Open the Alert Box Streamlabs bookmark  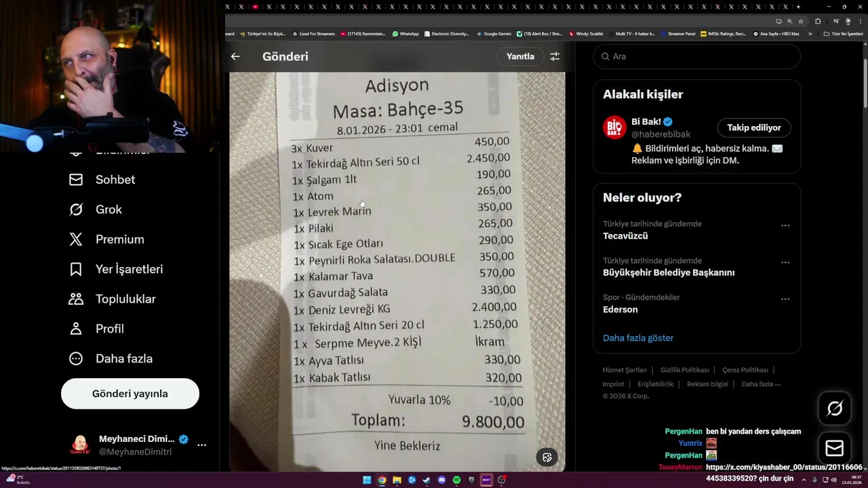pyautogui.click(x=539, y=33)
